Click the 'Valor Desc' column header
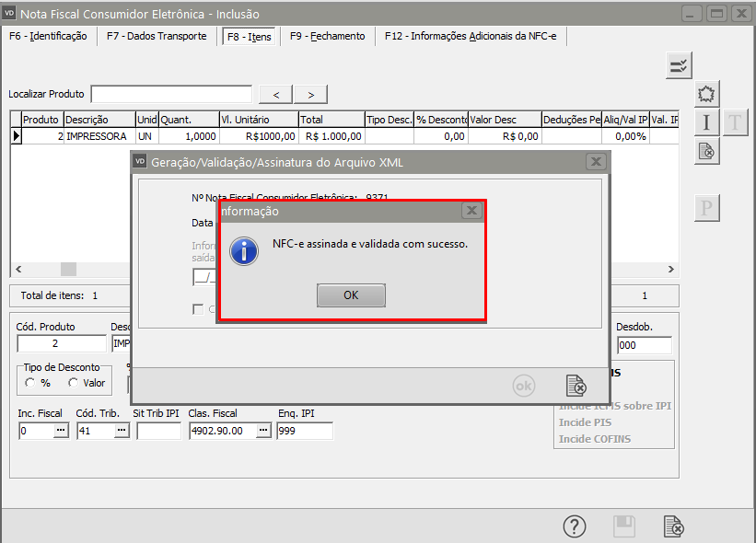 (505, 120)
